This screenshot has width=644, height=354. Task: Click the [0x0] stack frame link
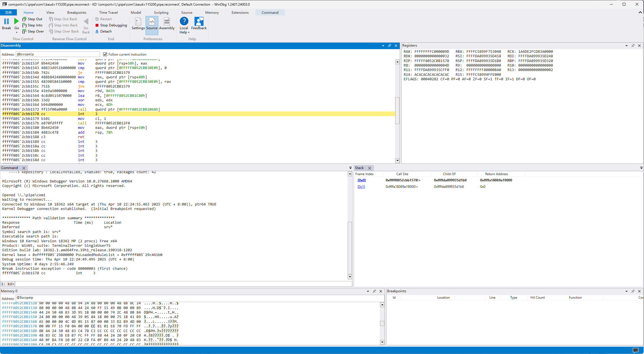tap(361, 180)
